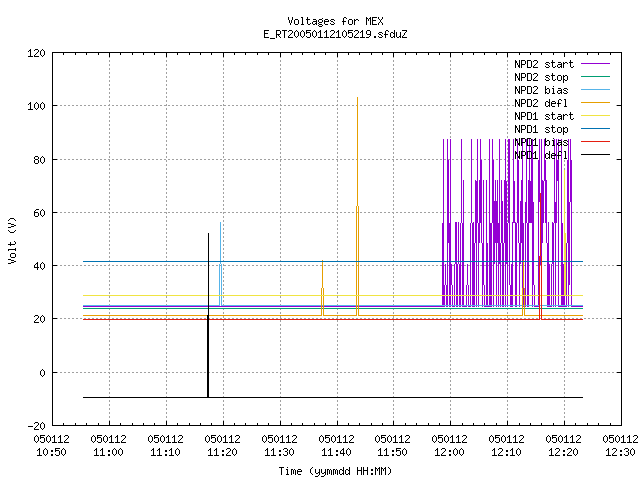
Task: Click the orange NPD2 defl legend line sample
Action: (x=595, y=102)
